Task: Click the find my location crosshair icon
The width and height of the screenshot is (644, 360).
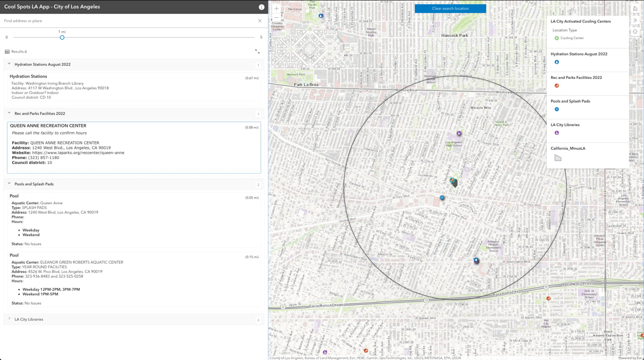Action: tap(635, 32)
